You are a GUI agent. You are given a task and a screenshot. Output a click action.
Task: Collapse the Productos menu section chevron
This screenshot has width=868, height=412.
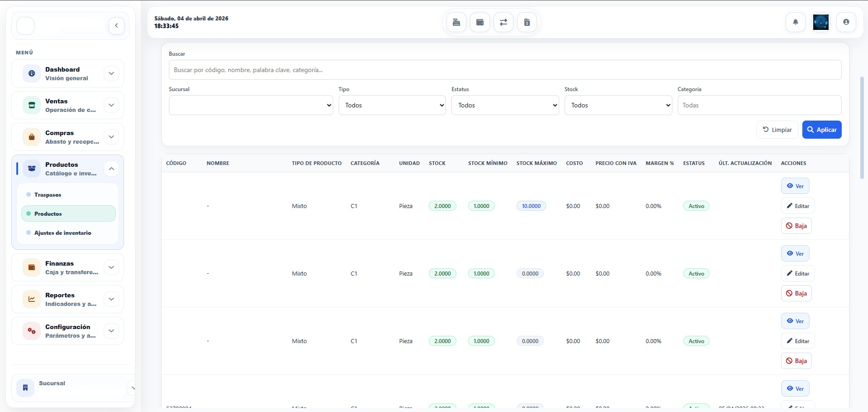(111, 169)
